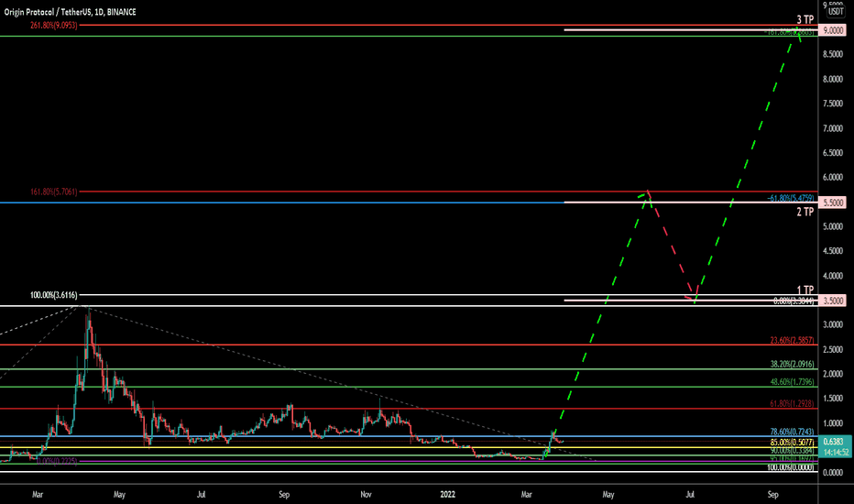Select the 5.5000 price tag on axis
The image size is (854, 504).
pyautogui.click(x=833, y=203)
